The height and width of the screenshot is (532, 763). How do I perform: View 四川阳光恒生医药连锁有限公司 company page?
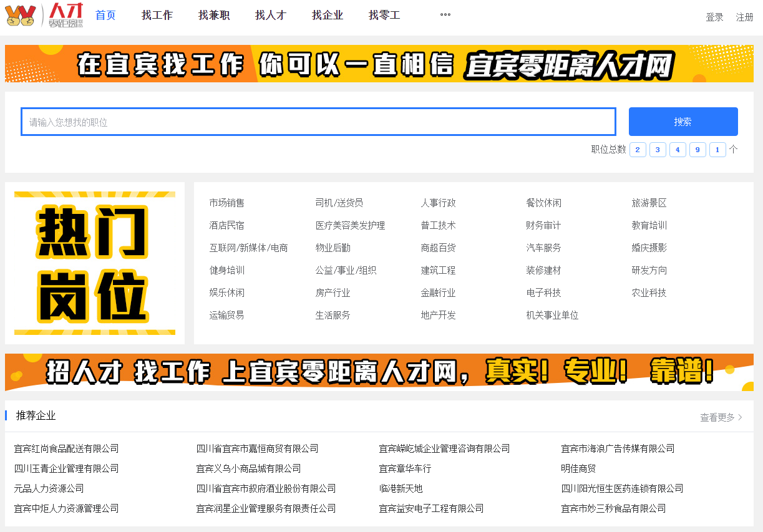pyautogui.click(x=622, y=488)
